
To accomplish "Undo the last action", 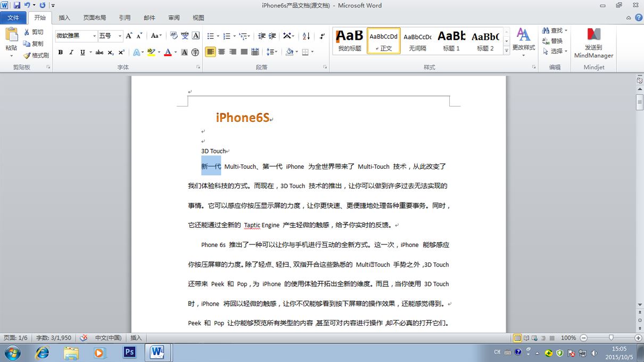I will (x=27, y=5).
